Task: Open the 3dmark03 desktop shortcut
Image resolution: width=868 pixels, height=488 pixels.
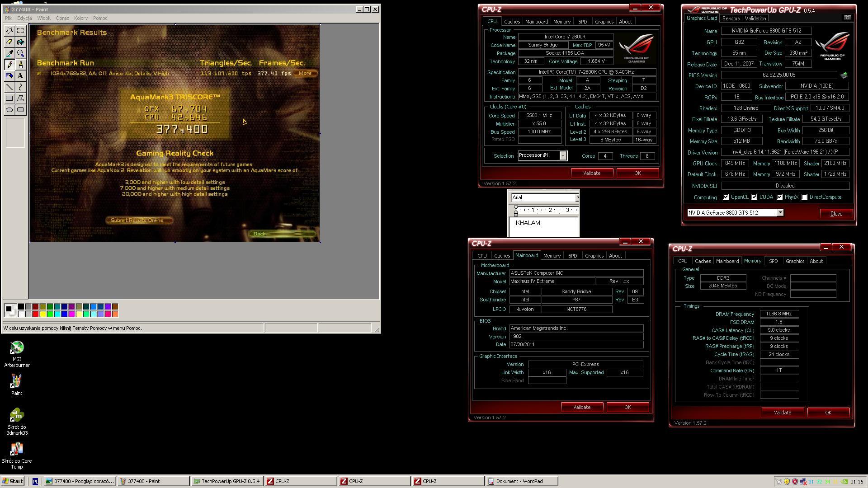Action: coord(17,422)
